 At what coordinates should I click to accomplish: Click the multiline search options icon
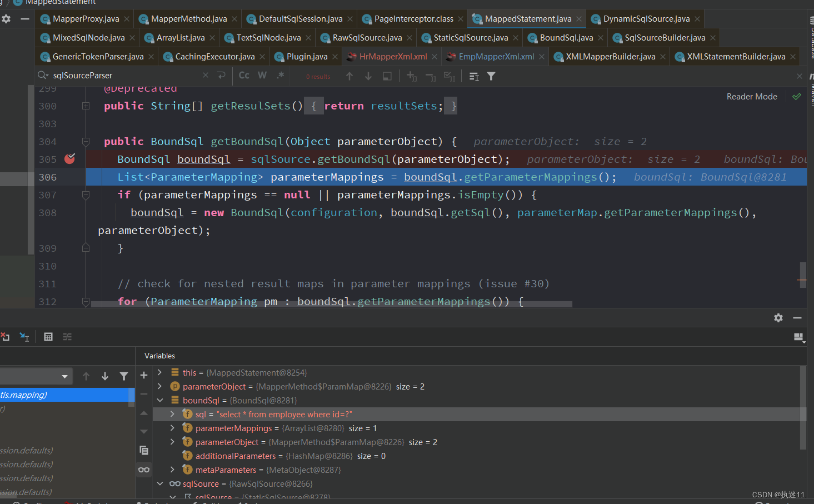pyautogui.click(x=474, y=76)
